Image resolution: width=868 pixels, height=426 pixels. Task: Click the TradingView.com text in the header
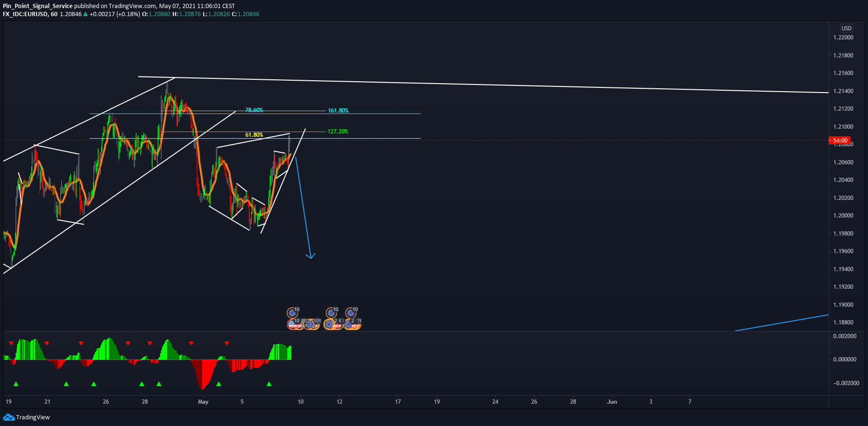tap(132, 6)
